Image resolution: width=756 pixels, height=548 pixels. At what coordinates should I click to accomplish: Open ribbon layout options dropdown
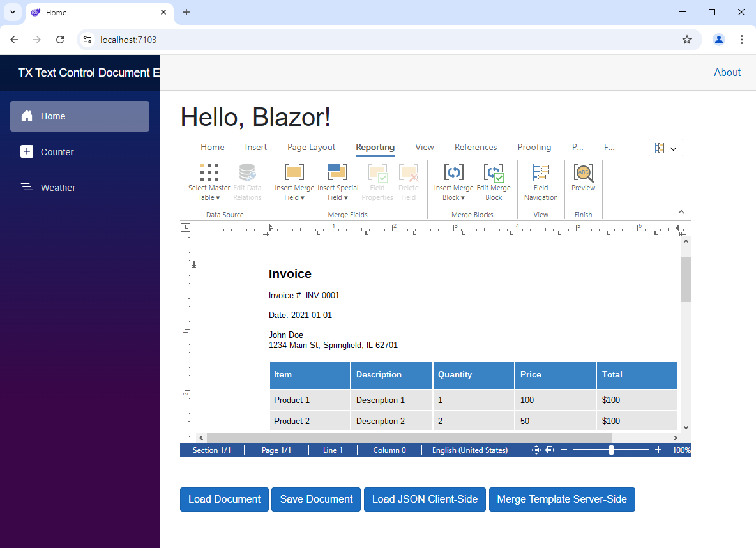click(665, 148)
